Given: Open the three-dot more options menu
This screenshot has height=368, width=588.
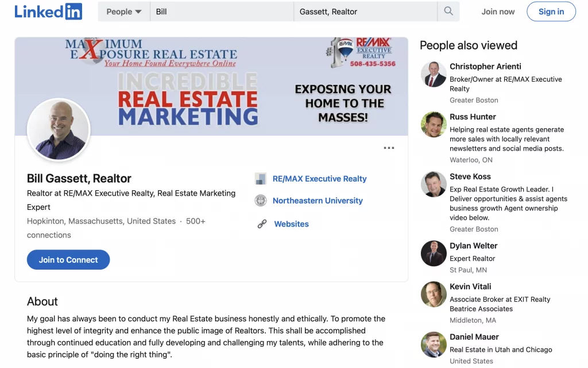Looking at the screenshot, I should tap(389, 148).
